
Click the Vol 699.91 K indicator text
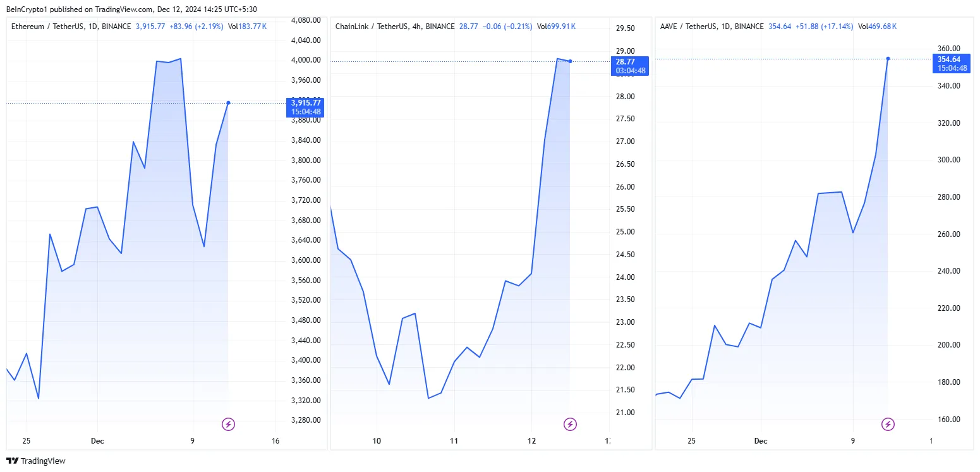click(x=556, y=27)
